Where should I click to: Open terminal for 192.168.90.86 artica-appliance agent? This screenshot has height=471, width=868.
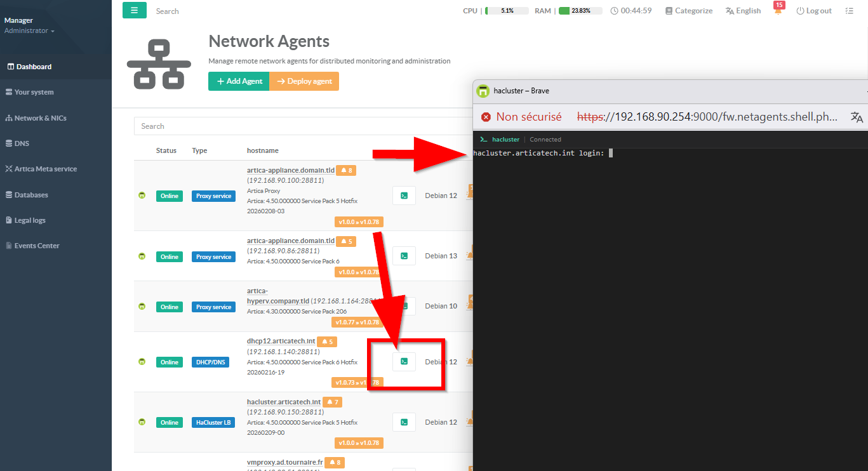pyautogui.click(x=404, y=256)
